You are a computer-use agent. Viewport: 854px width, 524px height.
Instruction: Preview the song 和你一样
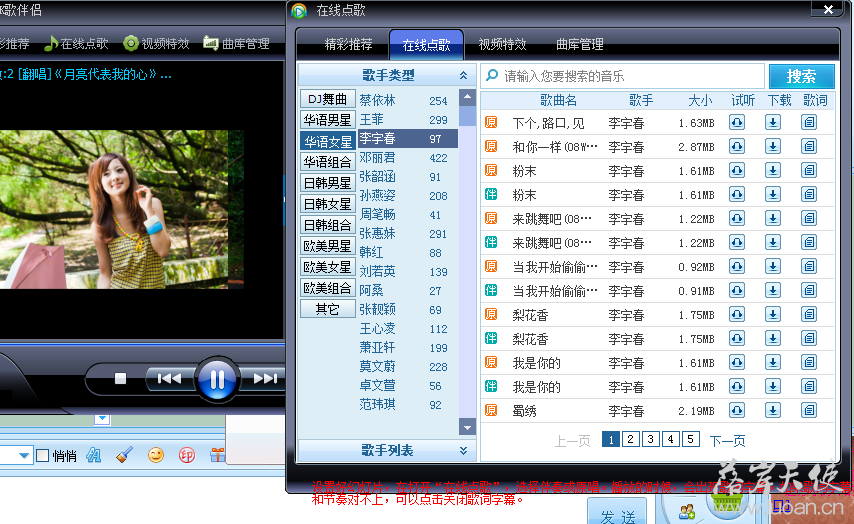(x=737, y=147)
